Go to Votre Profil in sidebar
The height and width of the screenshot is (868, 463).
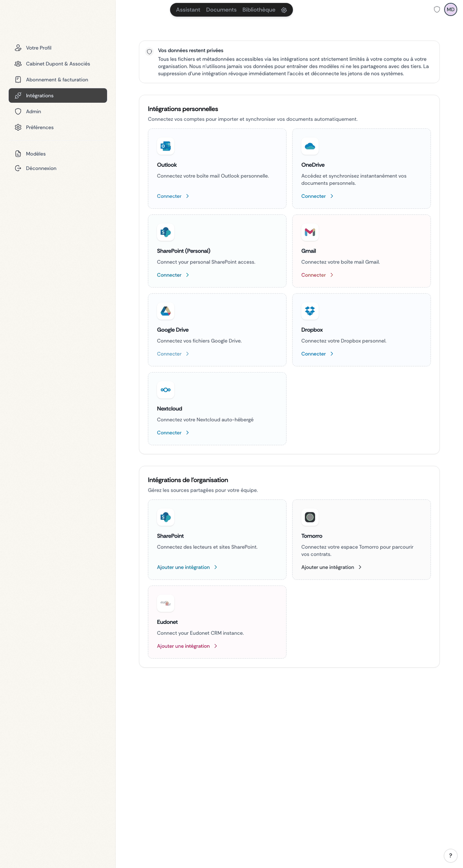click(39, 48)
